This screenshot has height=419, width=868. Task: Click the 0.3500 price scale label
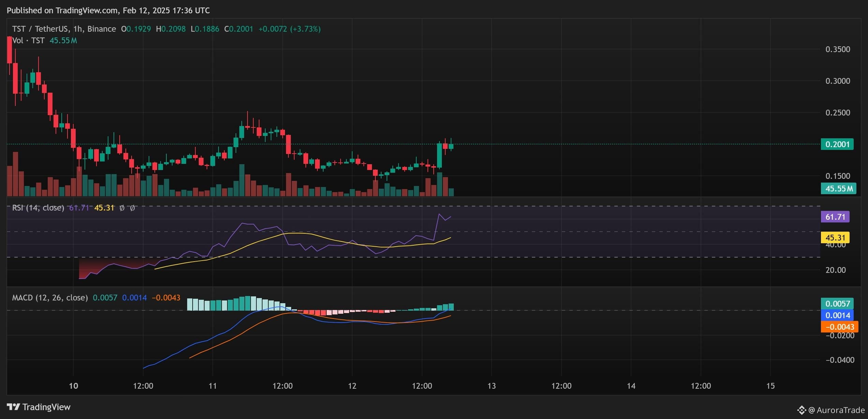(838, 49)
